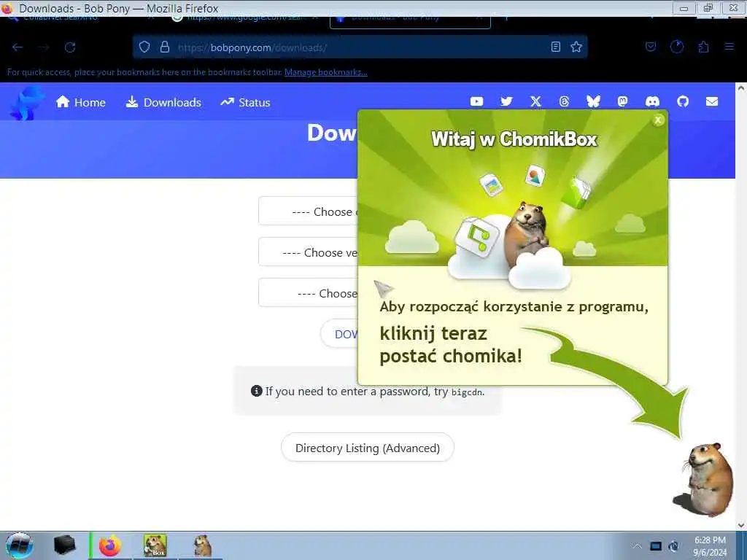Click 'kliknij teraz postać chomika!' text
This screenshot has width=747, height=560.
click(451, 345)
